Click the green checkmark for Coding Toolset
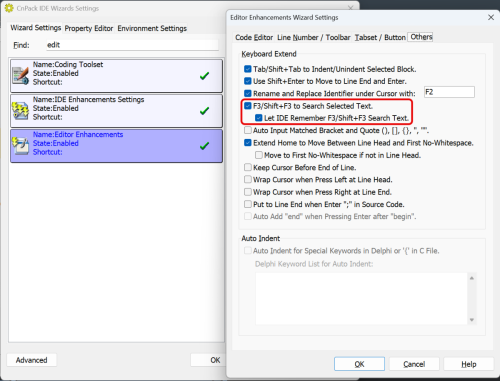500x381 pixels. pos(204,76)
